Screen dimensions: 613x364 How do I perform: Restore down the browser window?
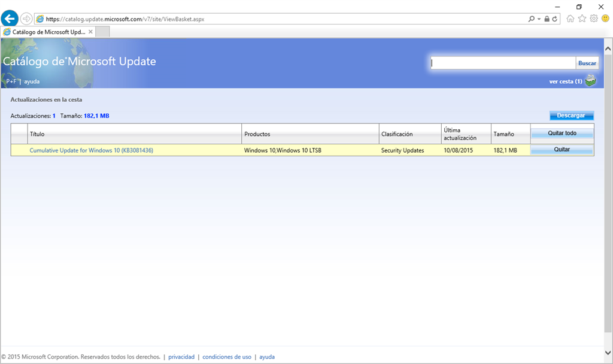tap(579, 7)
